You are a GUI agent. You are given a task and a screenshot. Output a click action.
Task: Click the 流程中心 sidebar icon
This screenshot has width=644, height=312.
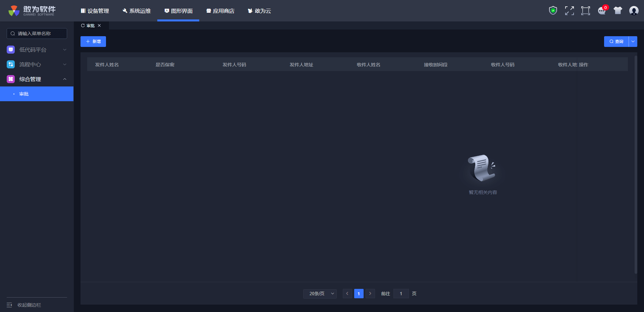pyautogui.click(x=11, y=64)
